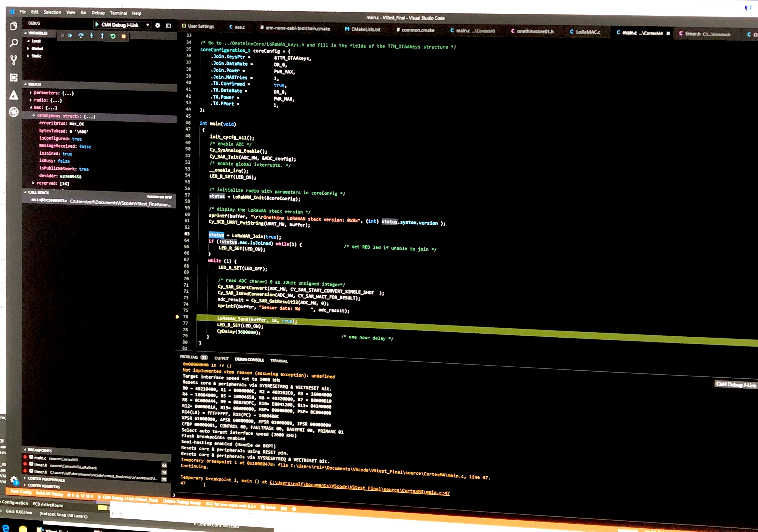Open the Source Control view icon
The width and height of the screenshot is (758, 532).
pyautogui.click(x=14, y=60)
